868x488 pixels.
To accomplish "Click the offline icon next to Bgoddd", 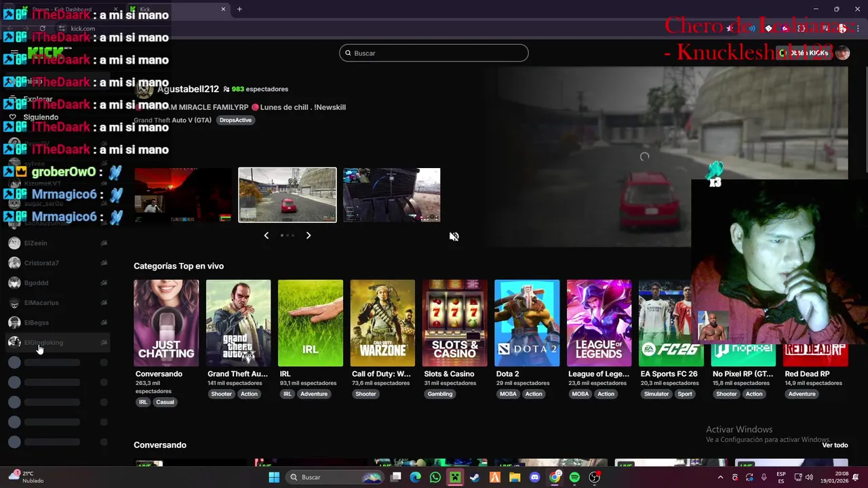I will pyautogui.click(x=104, y=283).
